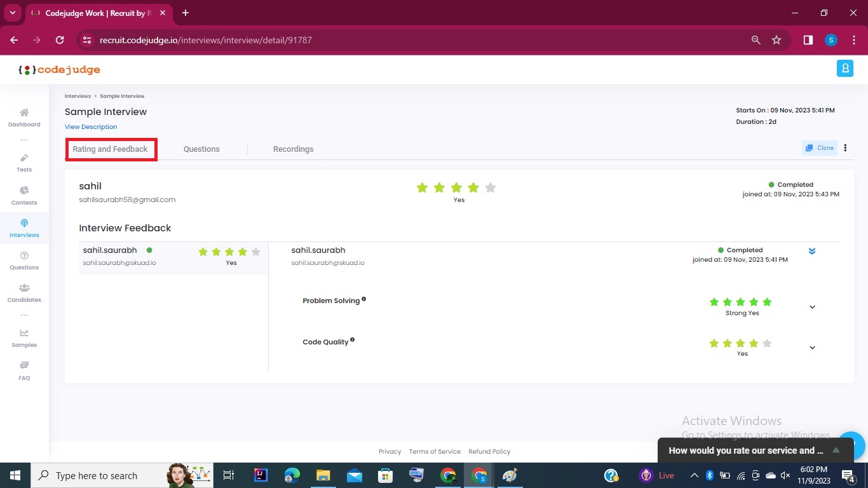The width and height of the screenshot is (868, 488).
Task: Go to Tests in the sidebar
Action: (24, 163)
